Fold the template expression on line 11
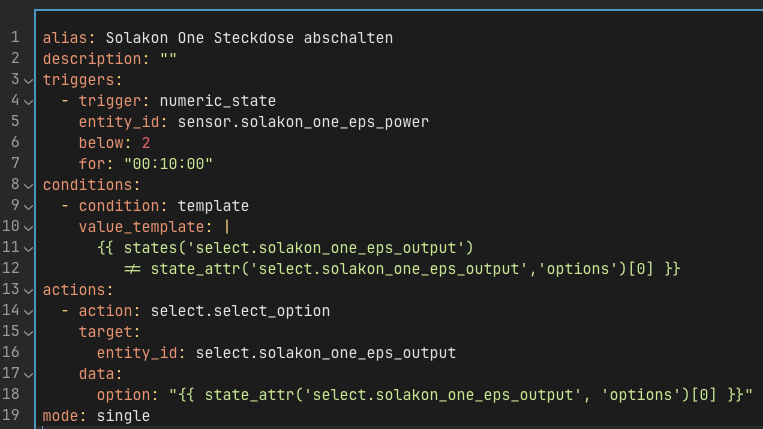Image resolution: width=763 pixels, height=429 pixels. [x=27, y=248]
